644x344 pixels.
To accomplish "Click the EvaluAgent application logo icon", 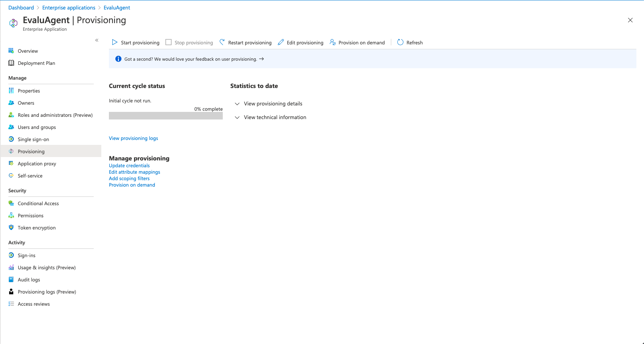I will click(13, 23).
